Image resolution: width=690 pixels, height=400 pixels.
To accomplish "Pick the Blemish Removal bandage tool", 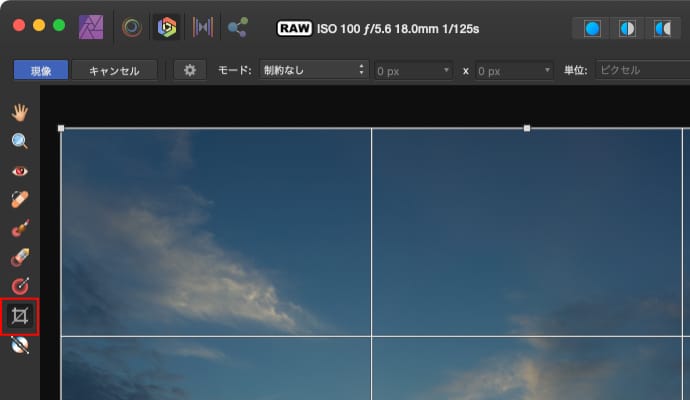I will [x=20, y=199].
